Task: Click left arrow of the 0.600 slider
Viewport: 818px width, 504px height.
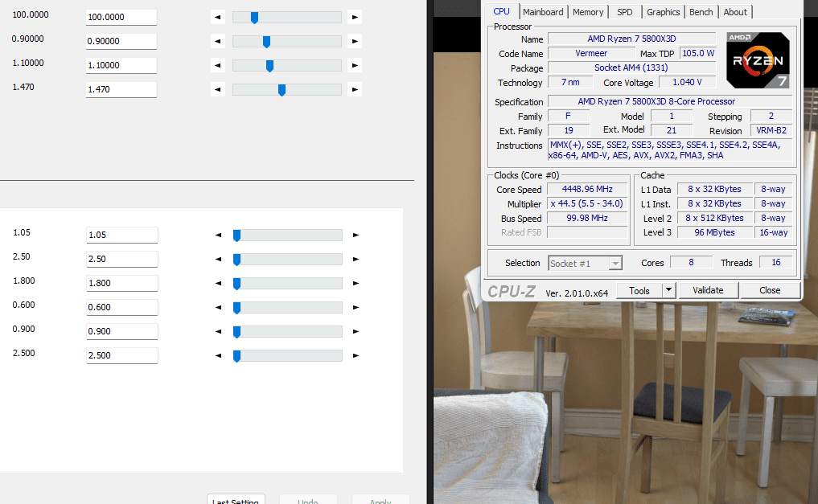Action: pos(219,308)
